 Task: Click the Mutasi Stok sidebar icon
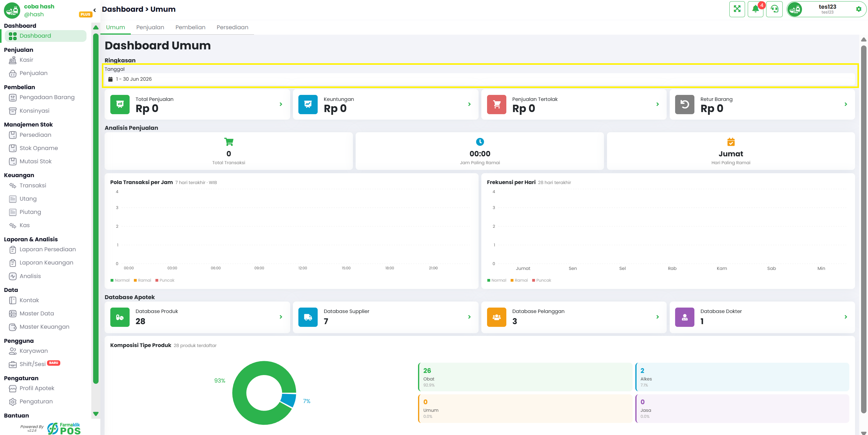click(x=12, y=161)
